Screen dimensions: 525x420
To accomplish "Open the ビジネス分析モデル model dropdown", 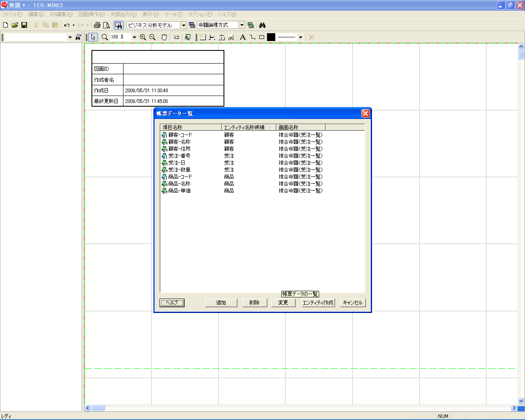I will click(183, 25).
